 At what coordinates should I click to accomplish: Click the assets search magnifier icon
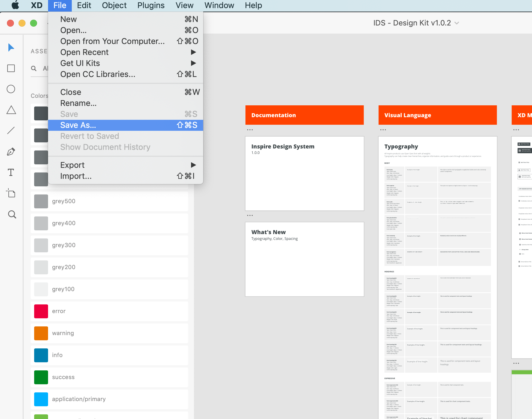coord(34,69)
